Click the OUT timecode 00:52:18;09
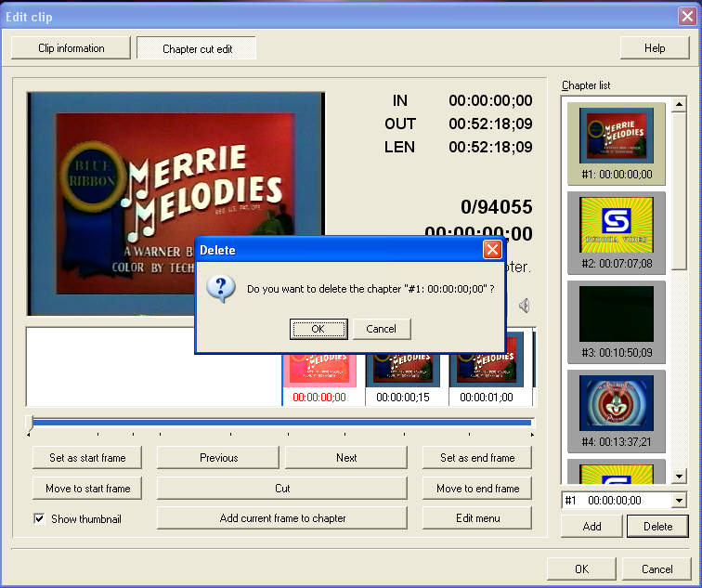Viewport: 702px width, 588px height. (490, 124)
